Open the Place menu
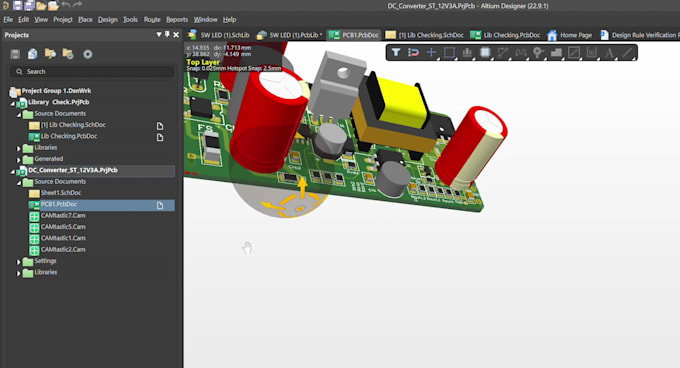Viewport: 680px width, 368px height. coord(85,20)
